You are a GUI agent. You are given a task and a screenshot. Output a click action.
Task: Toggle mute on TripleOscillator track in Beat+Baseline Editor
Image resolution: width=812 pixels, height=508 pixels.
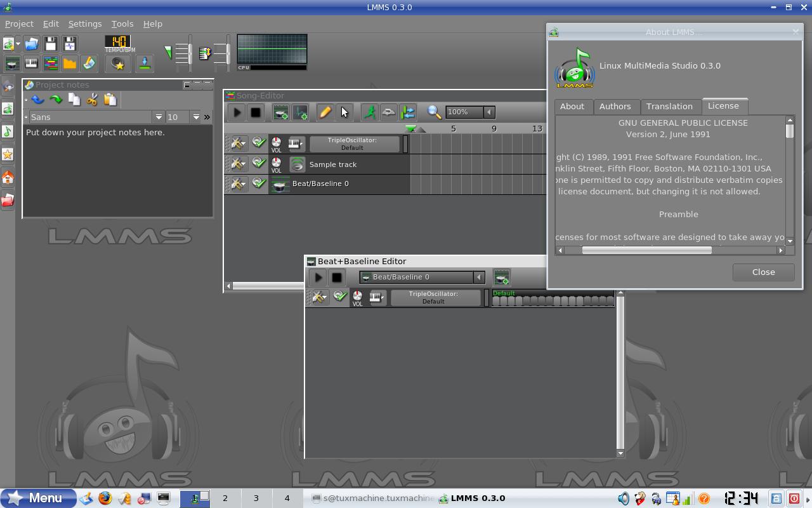[x=340, y=296]
